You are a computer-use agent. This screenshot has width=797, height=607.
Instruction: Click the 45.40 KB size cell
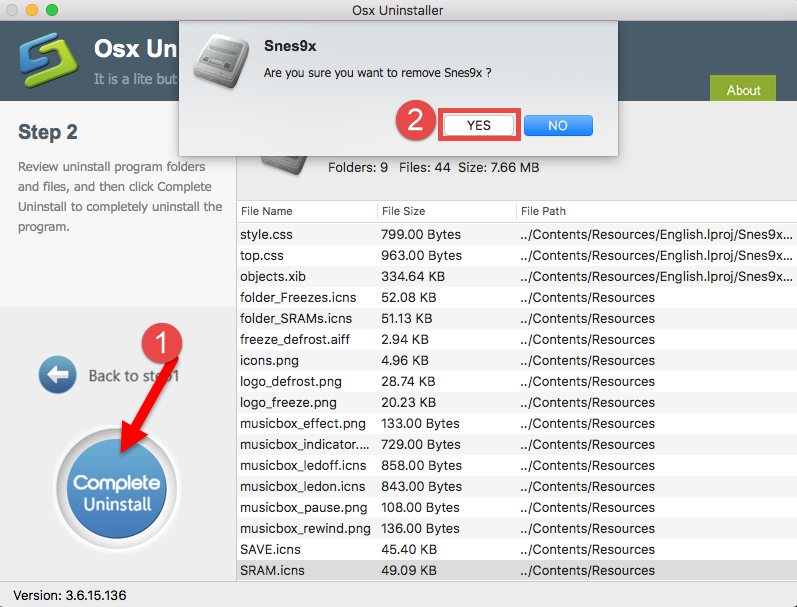click(x=409, y=550)
